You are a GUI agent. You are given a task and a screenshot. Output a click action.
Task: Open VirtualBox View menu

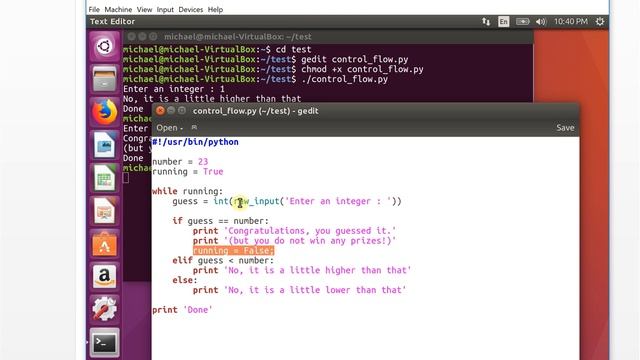[144, 9]
